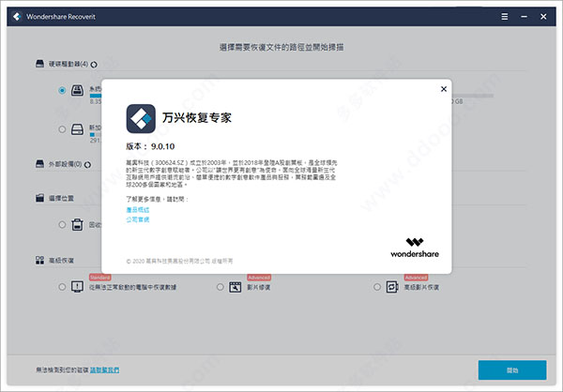Refresh the hard disk drives list

click(x=94, y=65)
